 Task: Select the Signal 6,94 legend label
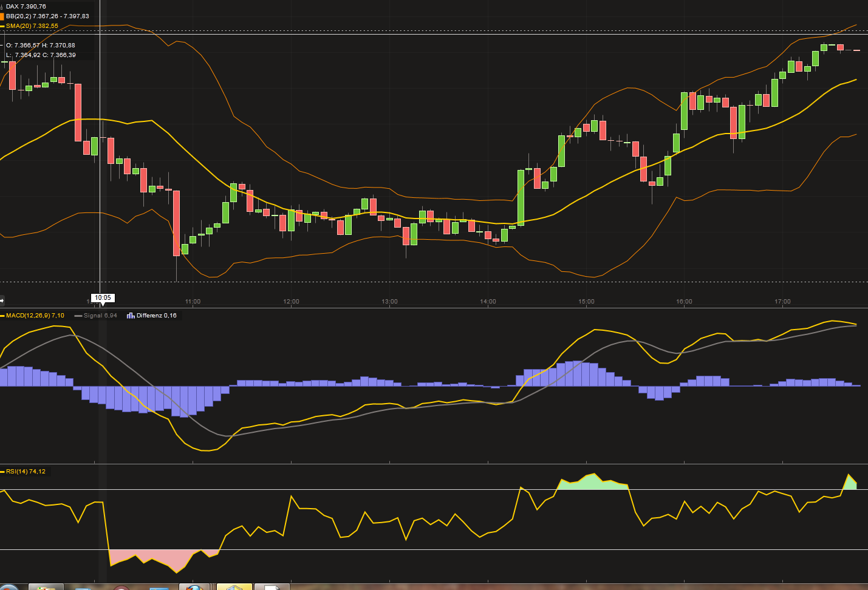pos(100,316)
